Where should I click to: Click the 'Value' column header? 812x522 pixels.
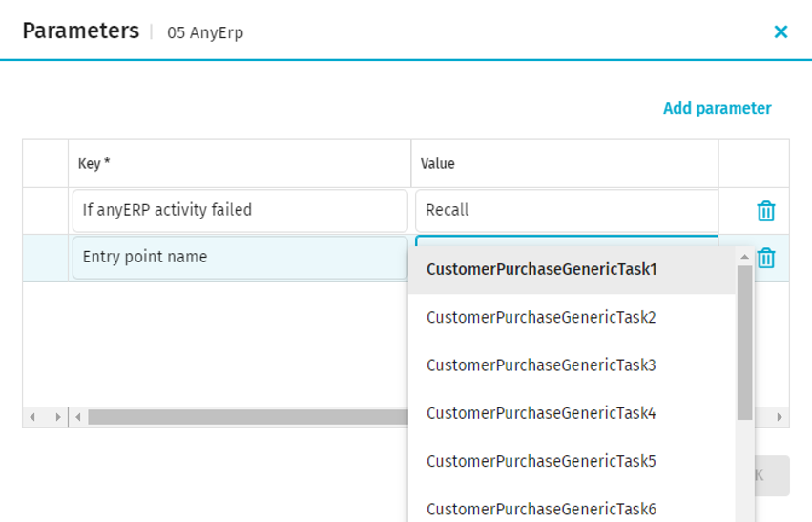pos(566,163)
